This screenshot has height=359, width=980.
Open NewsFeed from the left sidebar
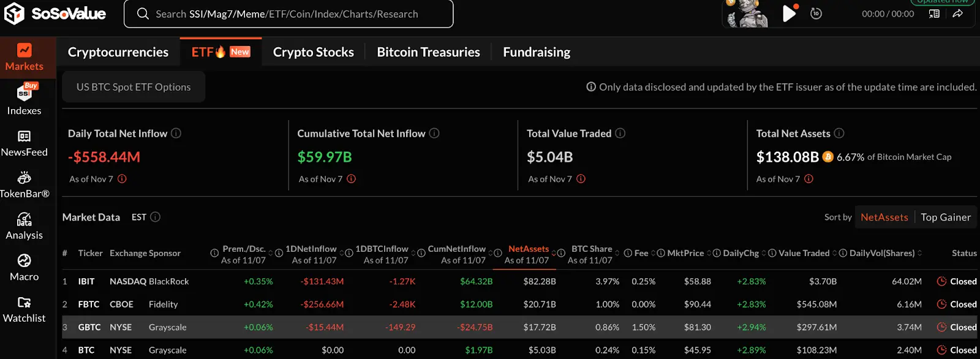(x=24, y=143)
